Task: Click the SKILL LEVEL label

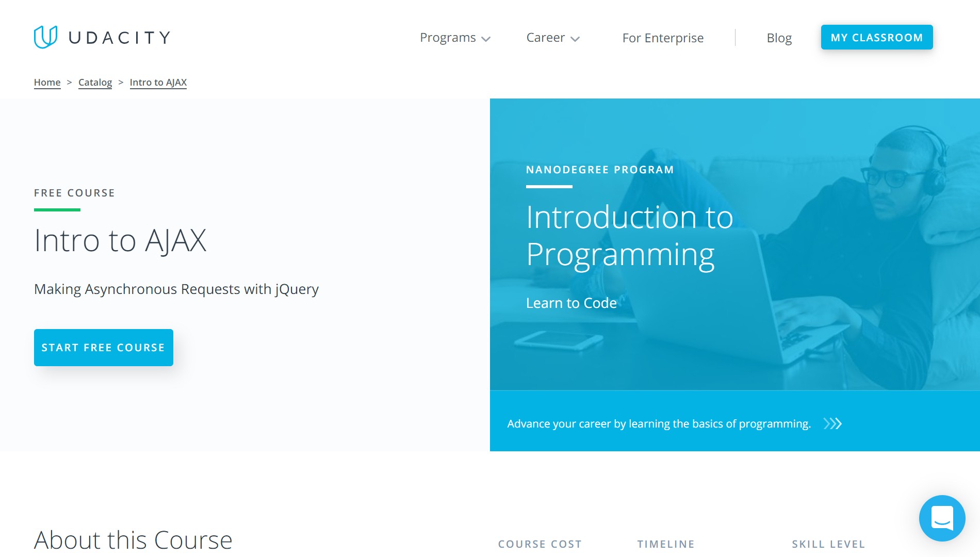Action: 828,544
